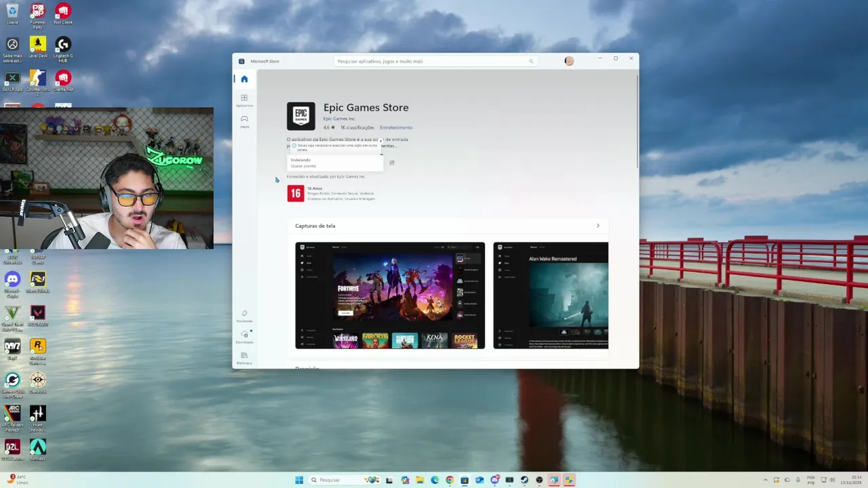868x488 pixels.
Task: Open Aimlabs desktop icon
Action: point(38,449)
